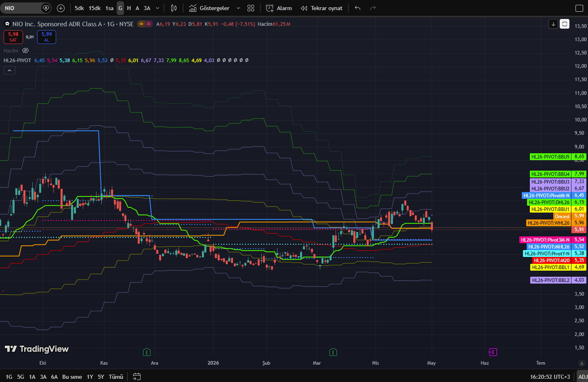Screen dimensions: 588x382
Task: Redo action arrow
Action: pos(373,8)
